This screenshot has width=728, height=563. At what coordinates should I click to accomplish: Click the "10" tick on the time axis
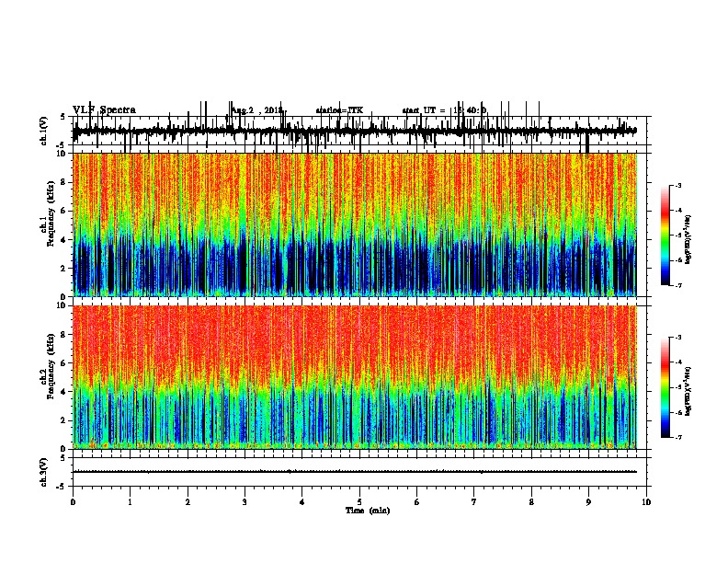click(x=646, y=502)
